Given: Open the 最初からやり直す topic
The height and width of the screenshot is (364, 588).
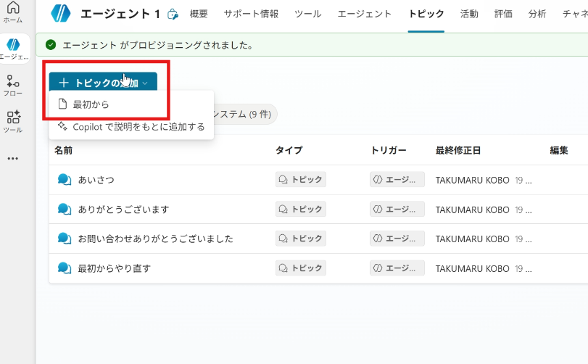Looking at the screenshot, I should point(114,268).
